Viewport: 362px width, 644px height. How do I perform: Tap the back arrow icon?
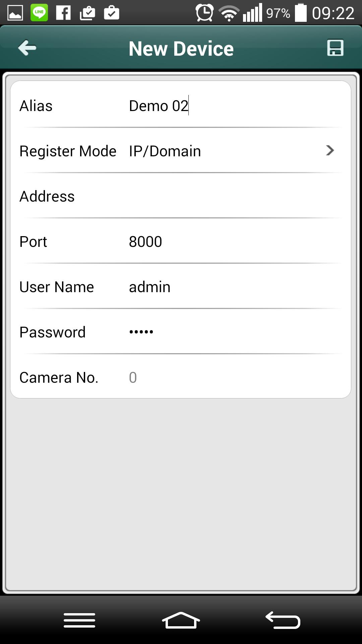click(27, 48)
